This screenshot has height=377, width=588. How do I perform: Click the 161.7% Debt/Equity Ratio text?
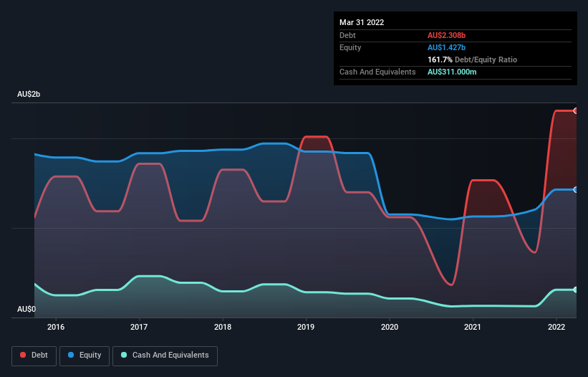(472, 59)
